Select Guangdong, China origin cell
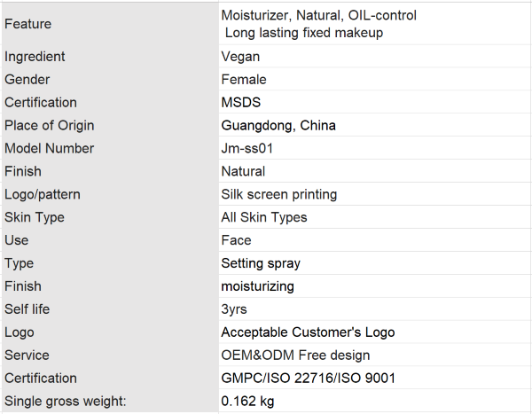532x414 pixels. (375, 125)
